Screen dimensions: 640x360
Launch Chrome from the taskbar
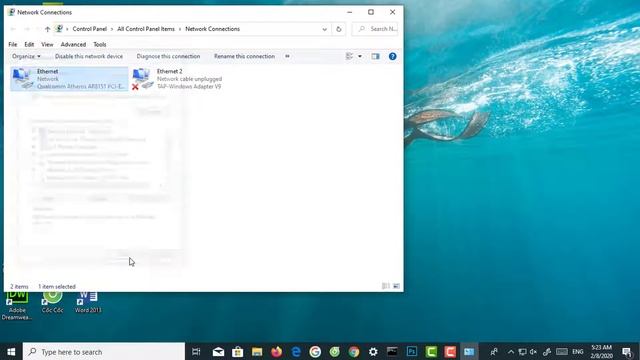click(354, 352)
